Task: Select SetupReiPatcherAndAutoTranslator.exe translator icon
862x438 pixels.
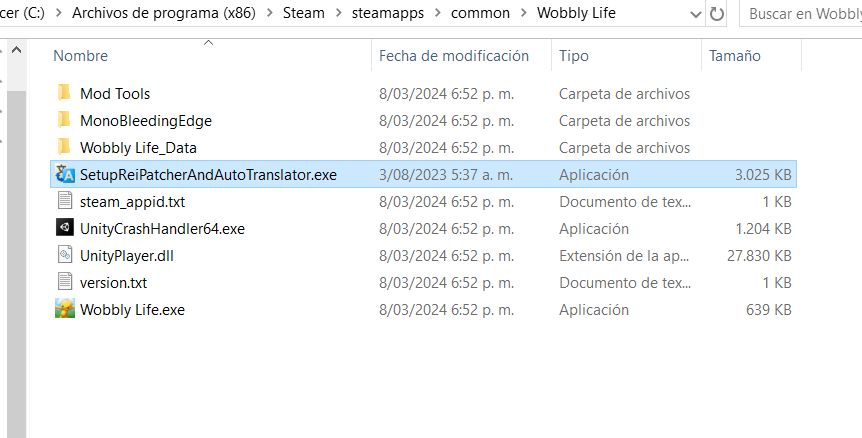Action: [65, 174]
